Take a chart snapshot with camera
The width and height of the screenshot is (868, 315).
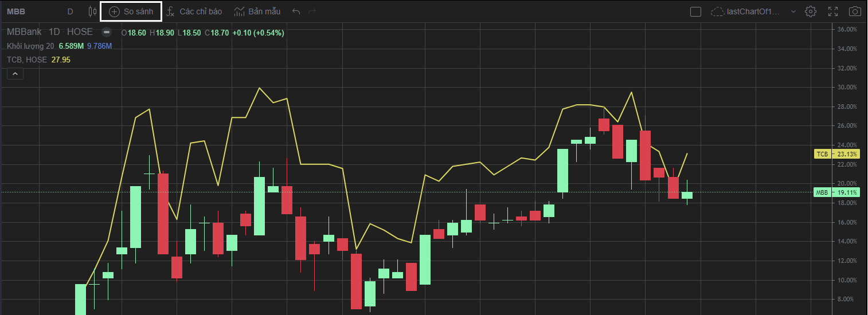click(x=855, y=11)
